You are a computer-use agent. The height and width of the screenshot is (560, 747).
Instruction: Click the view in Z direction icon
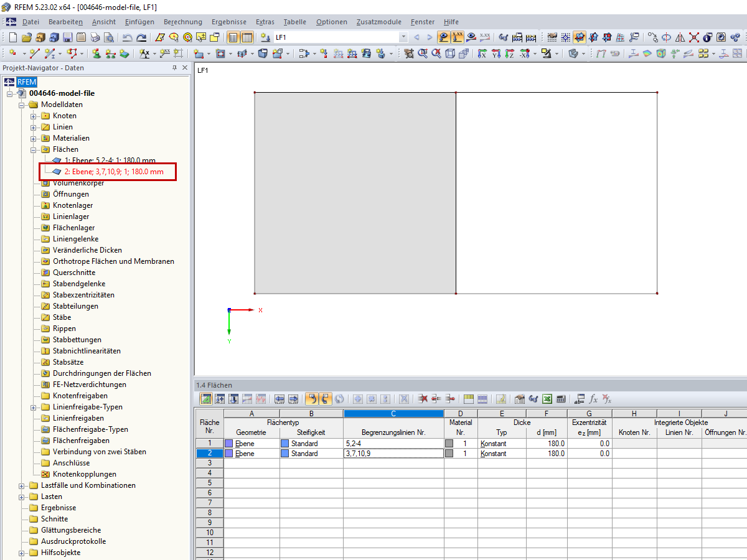(x=509, y=54)
